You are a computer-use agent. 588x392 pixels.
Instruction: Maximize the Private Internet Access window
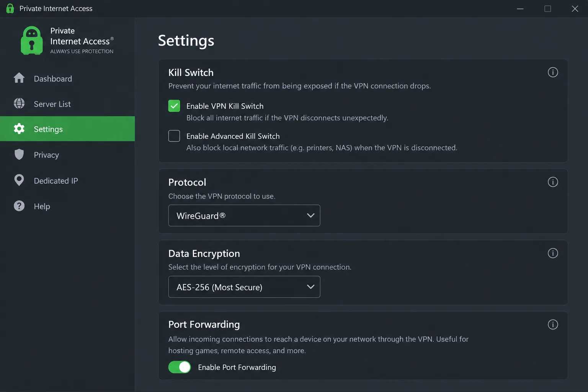point(547,8)
